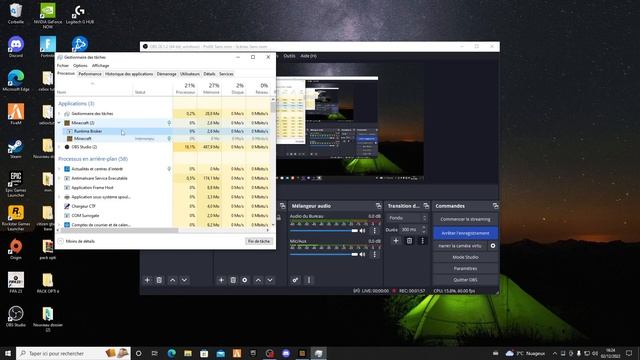The height and width of the screenshot is (360, 640).
Task: Switch to the Performance tab
Action: [x=90, y=74]
